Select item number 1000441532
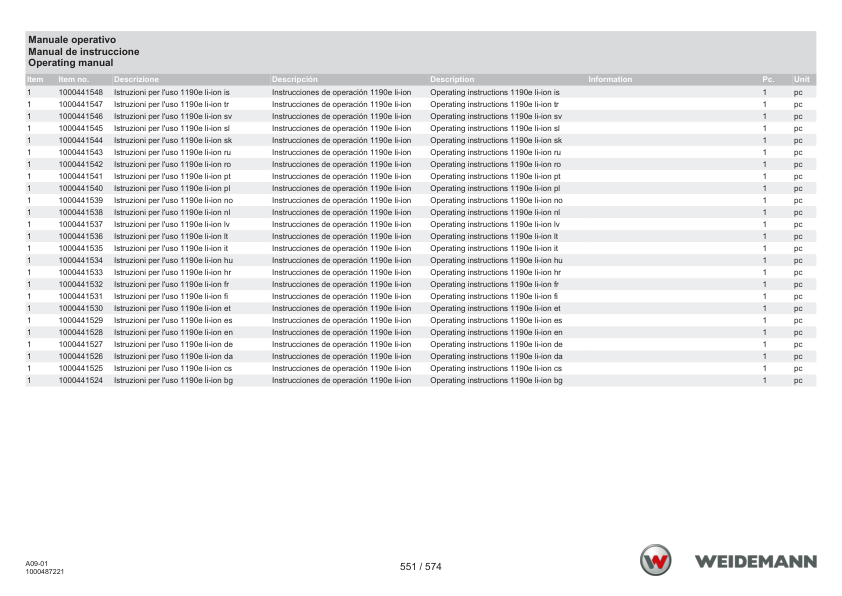842x596 pixels. pyautogui.click(x=81, y=284)
